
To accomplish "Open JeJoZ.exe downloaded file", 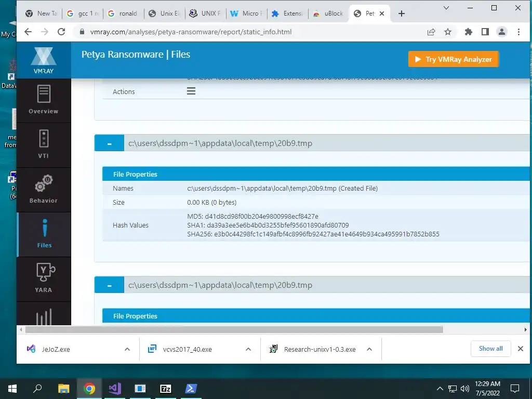I will (56, 349).
